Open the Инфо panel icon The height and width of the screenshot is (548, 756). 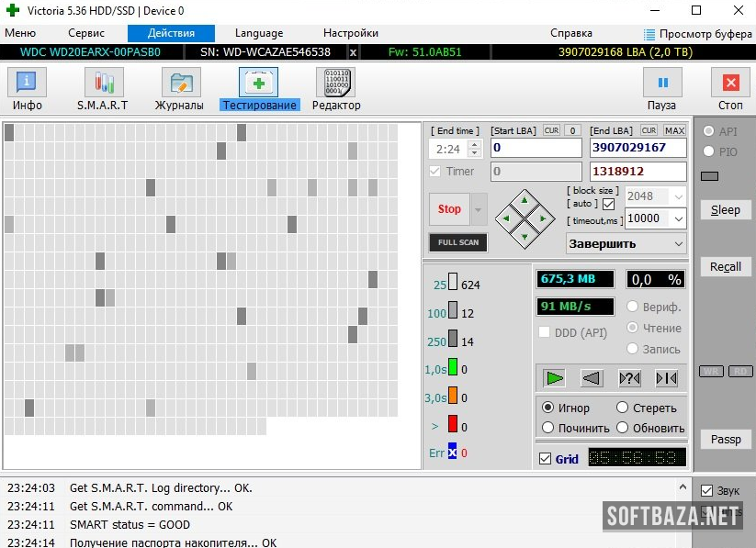(28, 84)
